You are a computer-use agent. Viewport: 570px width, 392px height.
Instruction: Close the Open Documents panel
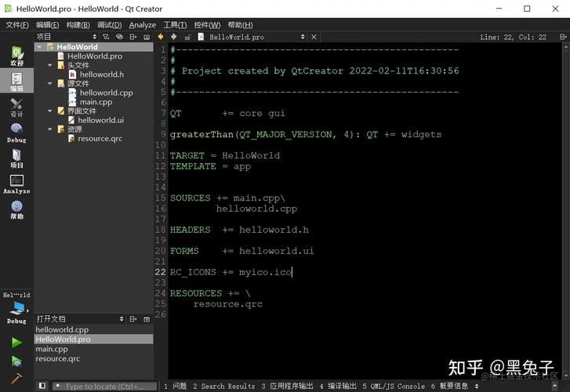pos(147,319)
